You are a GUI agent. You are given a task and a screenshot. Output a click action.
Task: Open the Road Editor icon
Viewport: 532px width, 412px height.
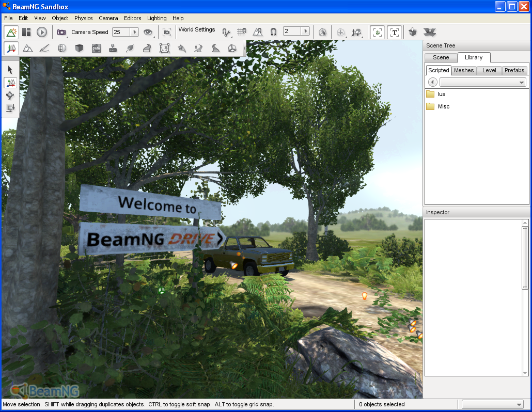(215, 49)
